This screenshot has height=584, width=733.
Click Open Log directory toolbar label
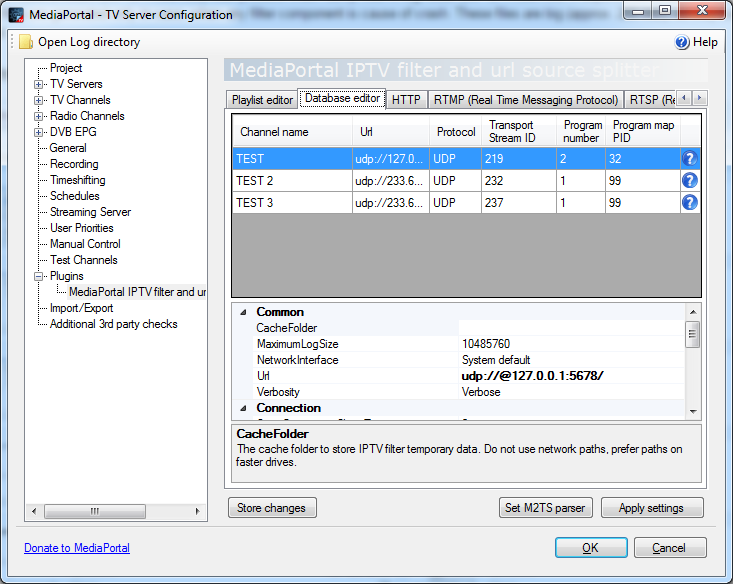89,42
